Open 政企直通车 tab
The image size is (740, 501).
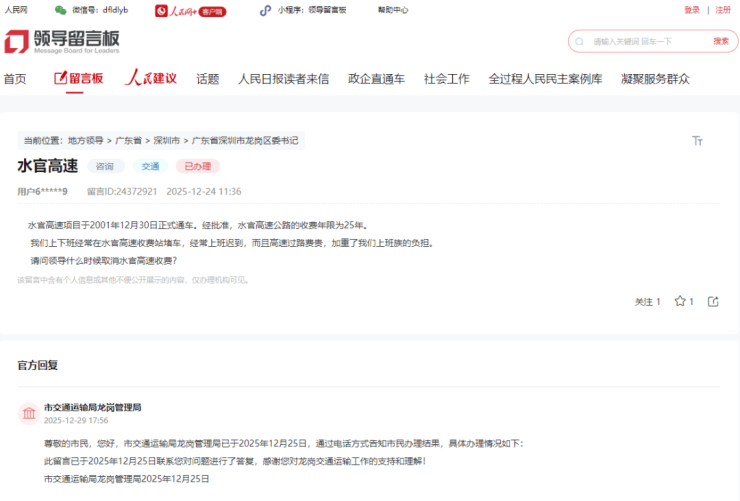point(376,79)
